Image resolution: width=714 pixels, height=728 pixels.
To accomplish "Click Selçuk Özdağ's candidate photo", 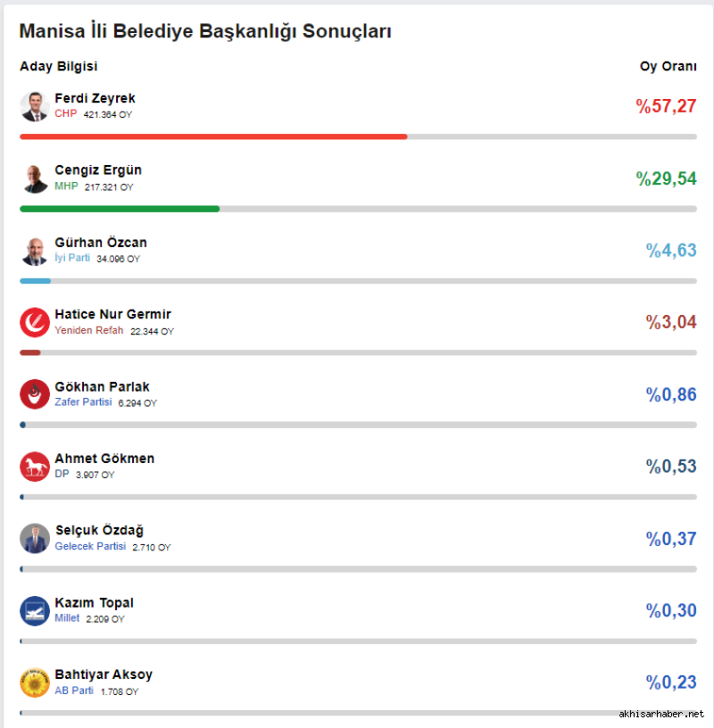I will coord(35,539).
